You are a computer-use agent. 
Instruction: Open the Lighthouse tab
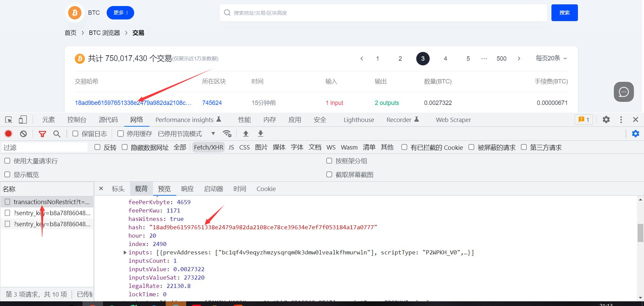tap(359, 120)
